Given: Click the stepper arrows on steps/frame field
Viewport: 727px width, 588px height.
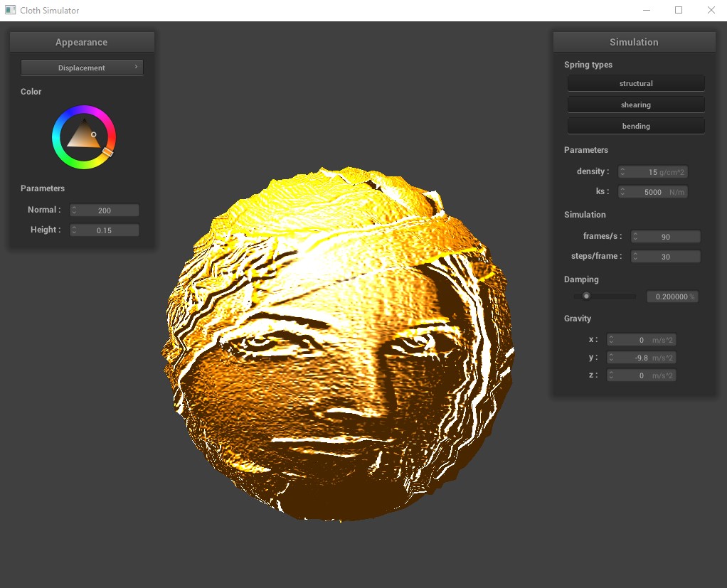Looking at the screenshot, I should click(x=635, y=257).
